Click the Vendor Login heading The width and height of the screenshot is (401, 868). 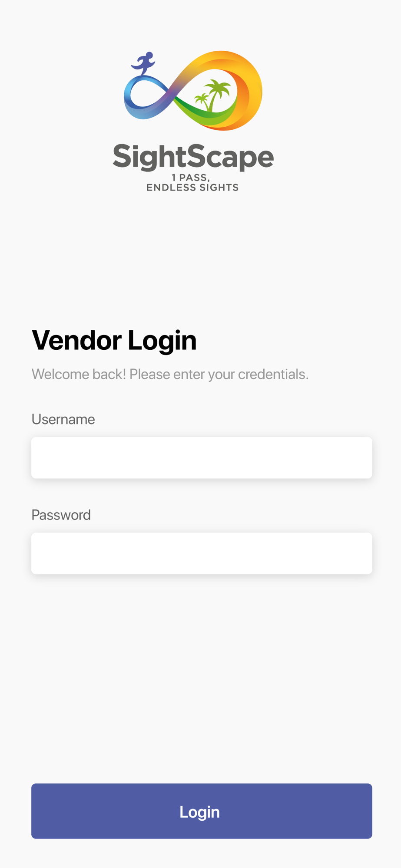(114, 340)
